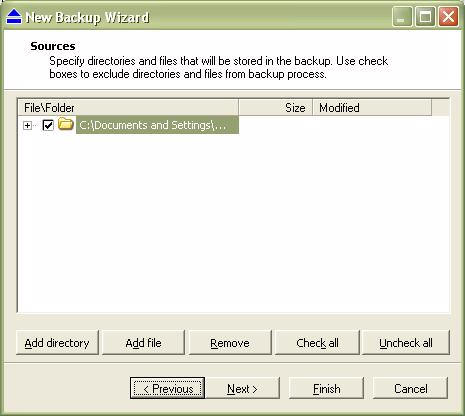
Task: Close the wizard with the red X
Action: [448, 16]
